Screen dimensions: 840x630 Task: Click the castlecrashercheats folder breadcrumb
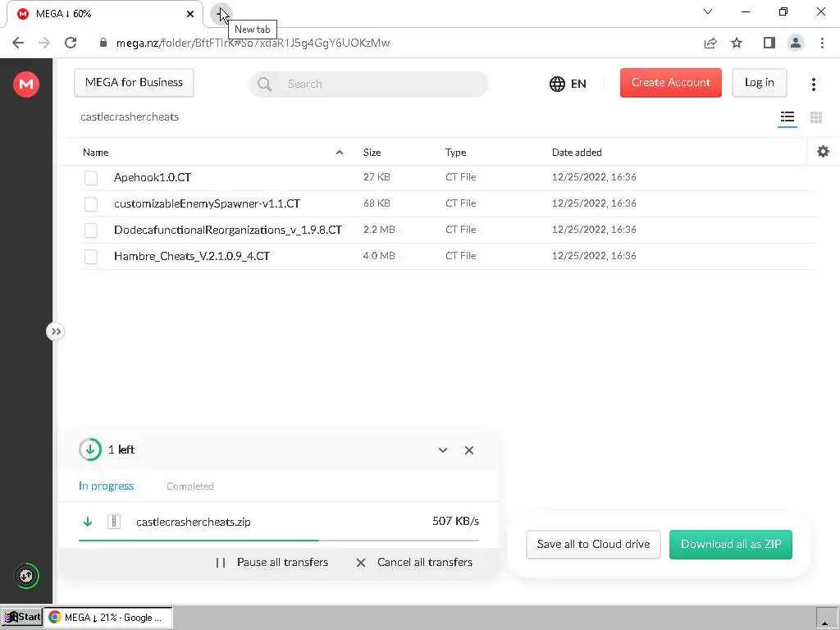coord(130,116)
